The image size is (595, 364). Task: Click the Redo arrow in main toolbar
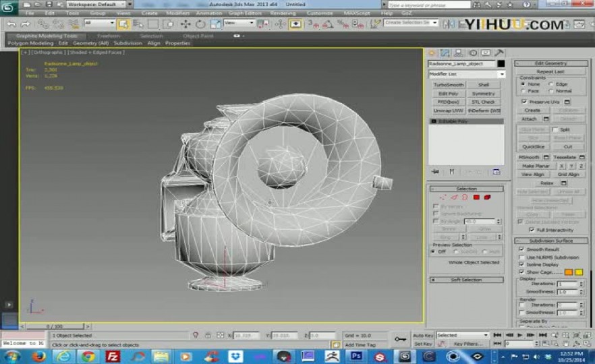click(x=26, y=24)
